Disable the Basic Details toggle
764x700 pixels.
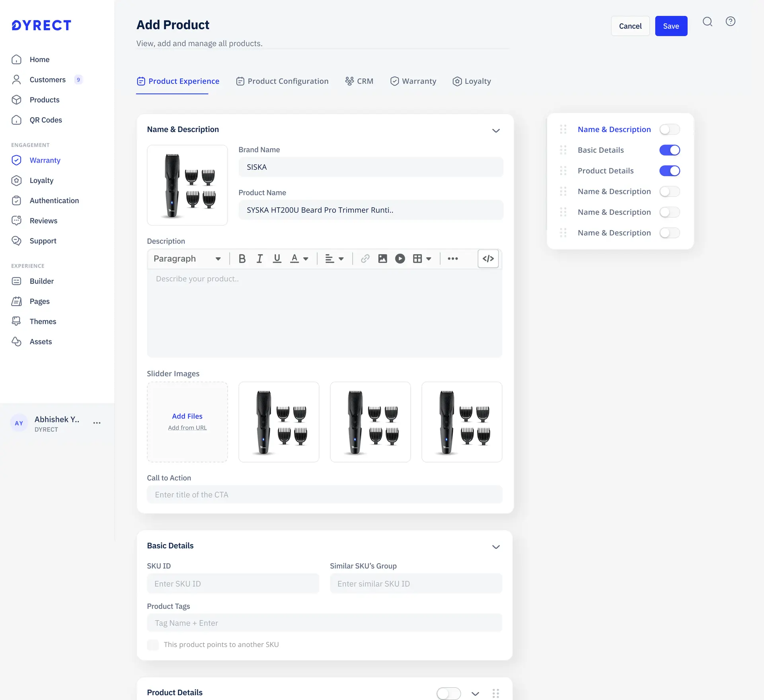pos(669,150)
